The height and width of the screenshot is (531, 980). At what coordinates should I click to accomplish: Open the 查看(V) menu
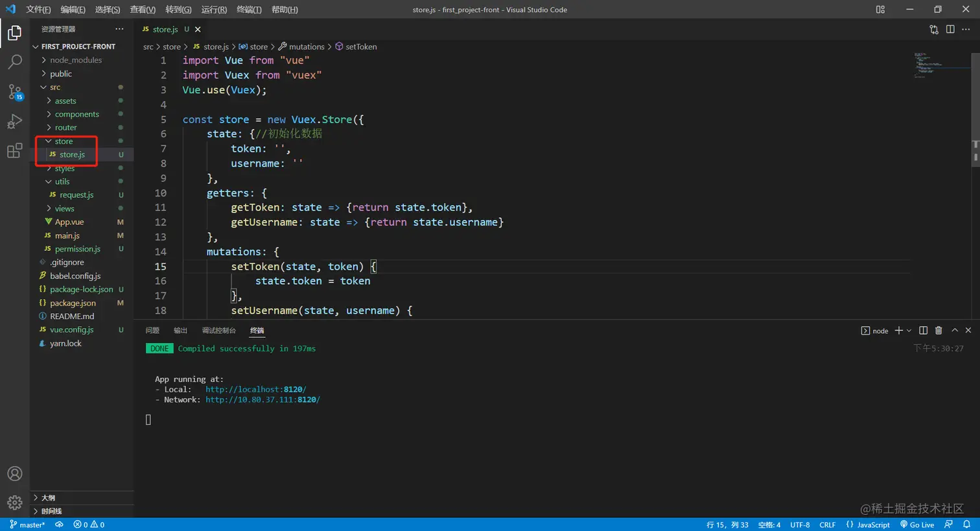[143, 10]
